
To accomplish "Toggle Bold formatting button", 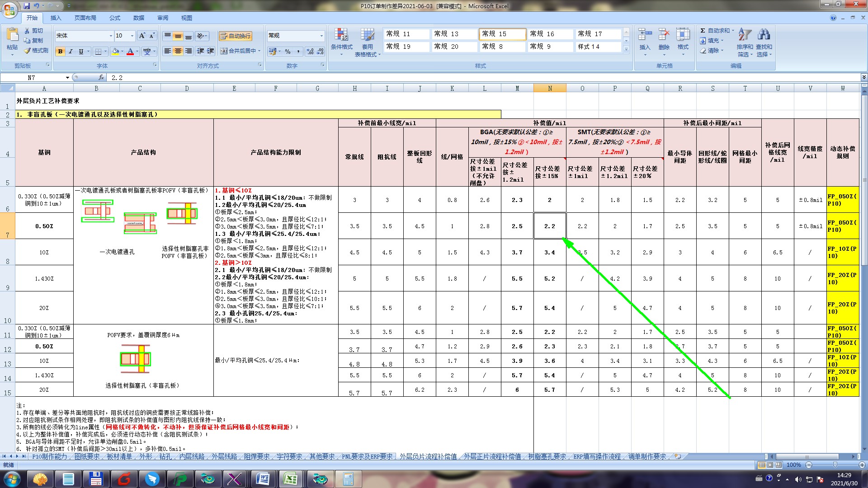I will [60, 52].
